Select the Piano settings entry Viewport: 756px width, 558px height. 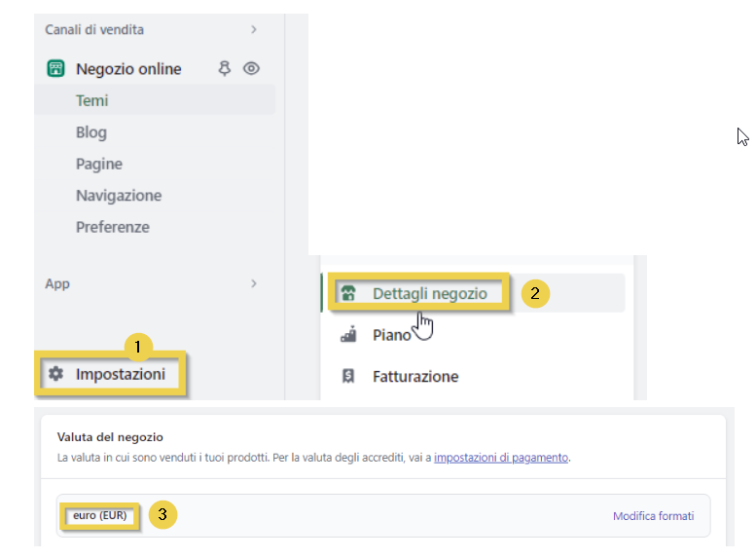(392, 335)
